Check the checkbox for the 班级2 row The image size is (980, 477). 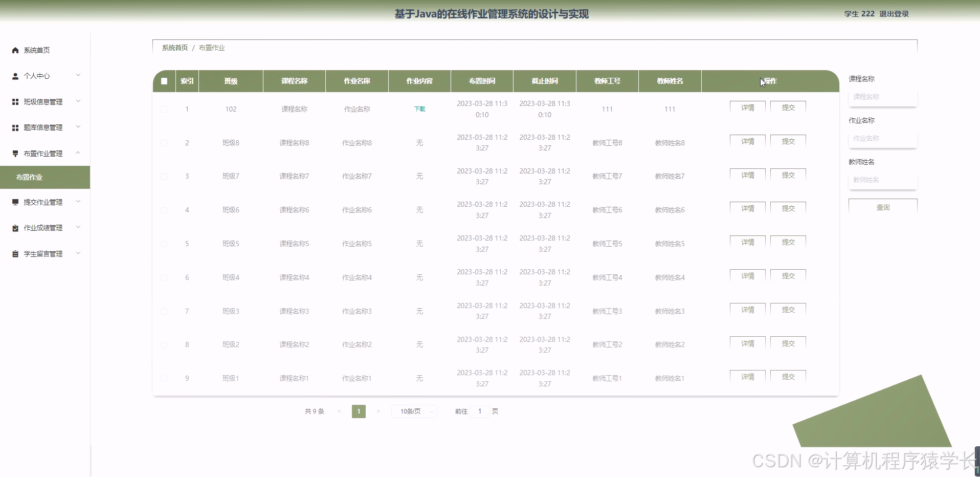164,345
